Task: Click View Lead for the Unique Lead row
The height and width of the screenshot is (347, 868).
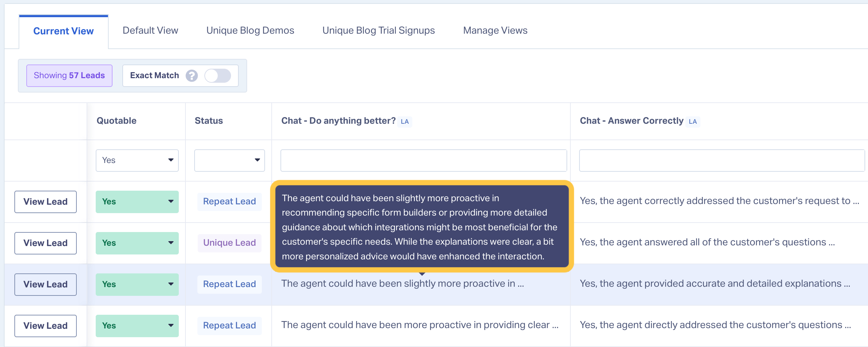Action: pos(46,243)
